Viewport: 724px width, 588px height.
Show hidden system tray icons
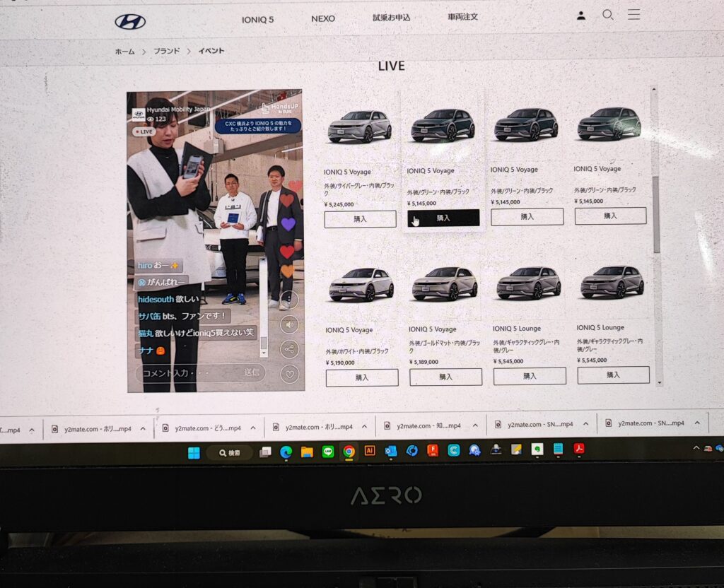(x=696, y=447)
